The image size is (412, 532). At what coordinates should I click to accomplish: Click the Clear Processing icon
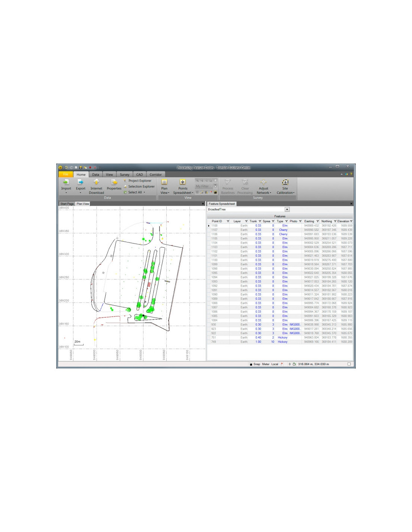(x=245, y=182)
